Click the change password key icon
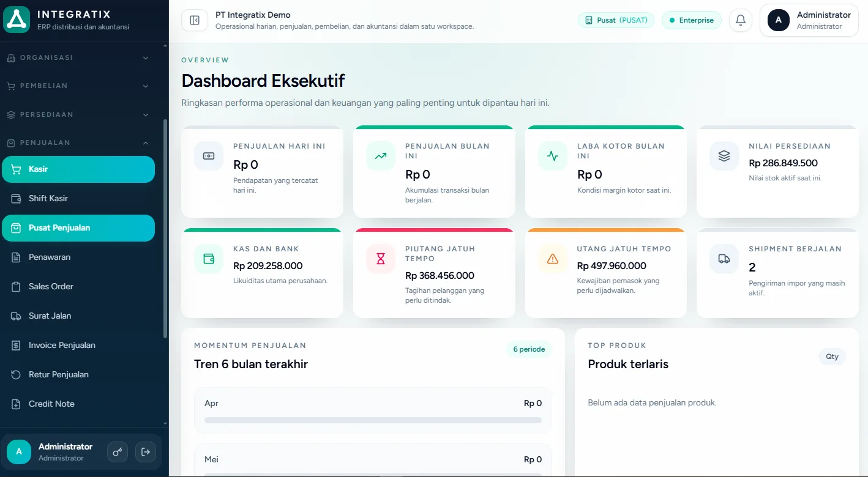The image size is (868, 477). pyautogui.click(x=118, y=452)
